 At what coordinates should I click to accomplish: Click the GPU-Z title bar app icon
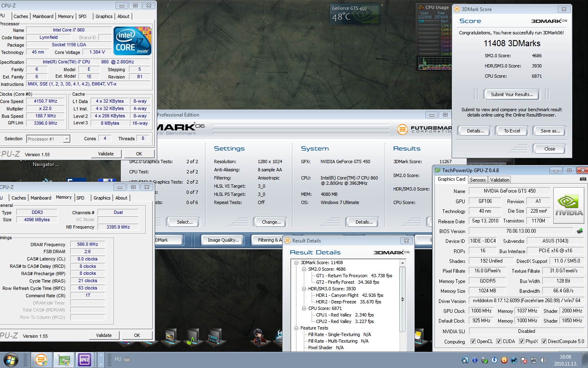tap(438, 170)
